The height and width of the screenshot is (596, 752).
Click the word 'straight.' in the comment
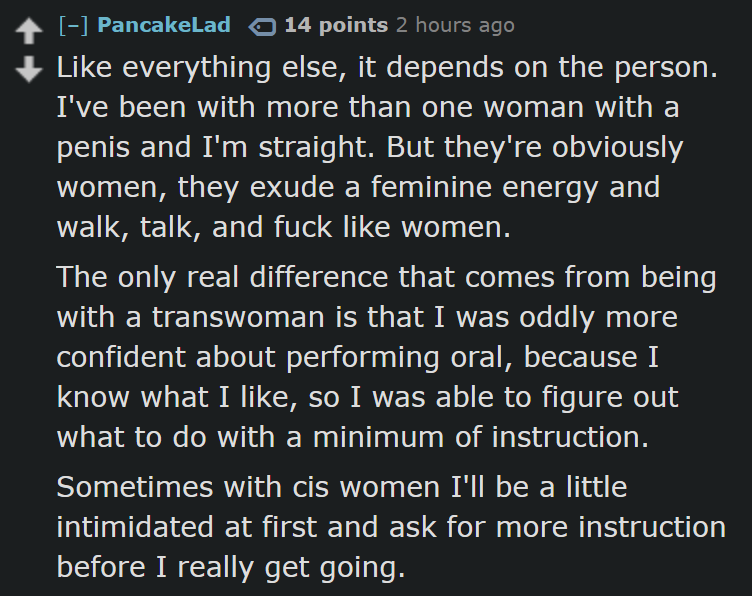coord(317,148)
